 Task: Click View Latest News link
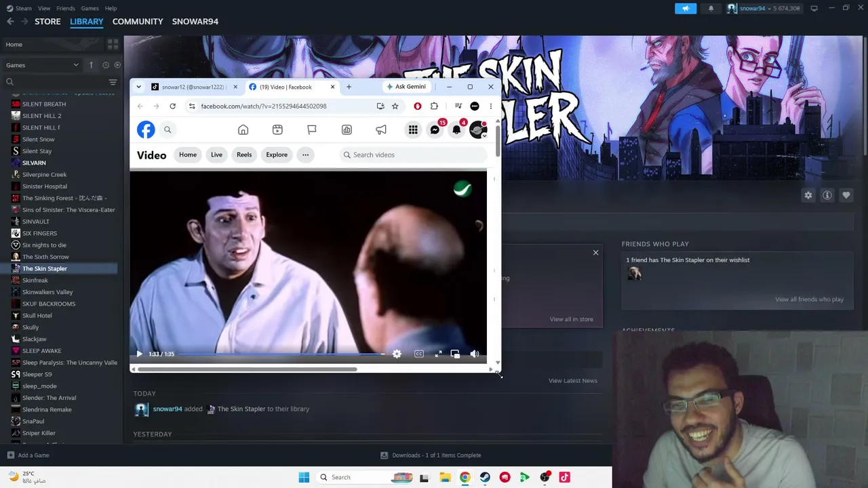(573, 381)
